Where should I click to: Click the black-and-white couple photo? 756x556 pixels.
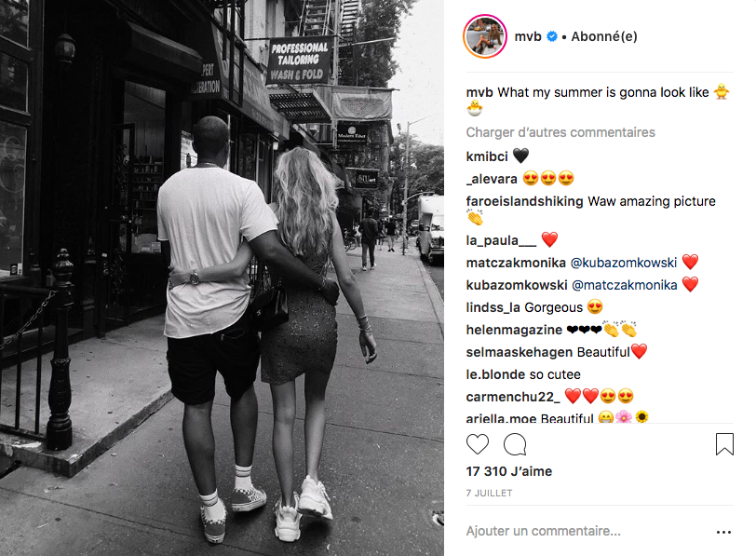coord(222,278)
